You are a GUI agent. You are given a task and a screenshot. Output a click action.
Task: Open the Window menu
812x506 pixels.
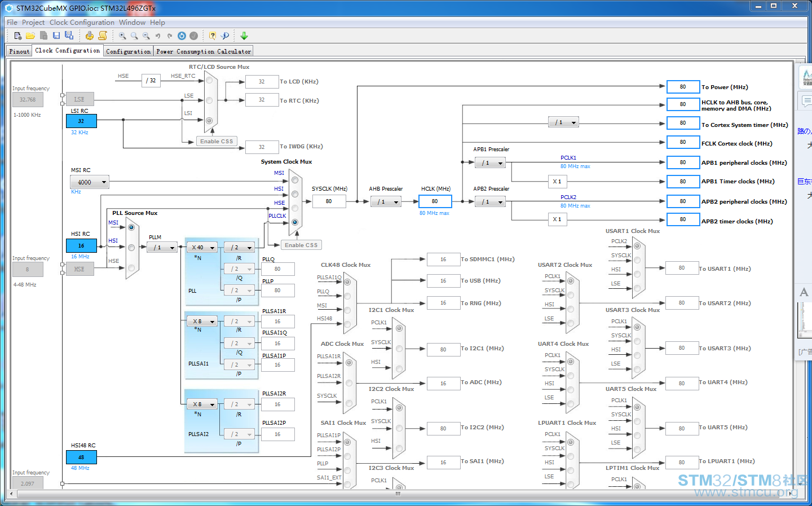pos(133,23)
